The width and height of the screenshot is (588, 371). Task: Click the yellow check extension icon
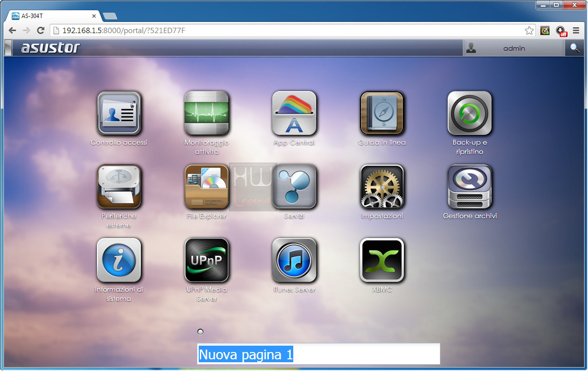(x=545, y=31)
